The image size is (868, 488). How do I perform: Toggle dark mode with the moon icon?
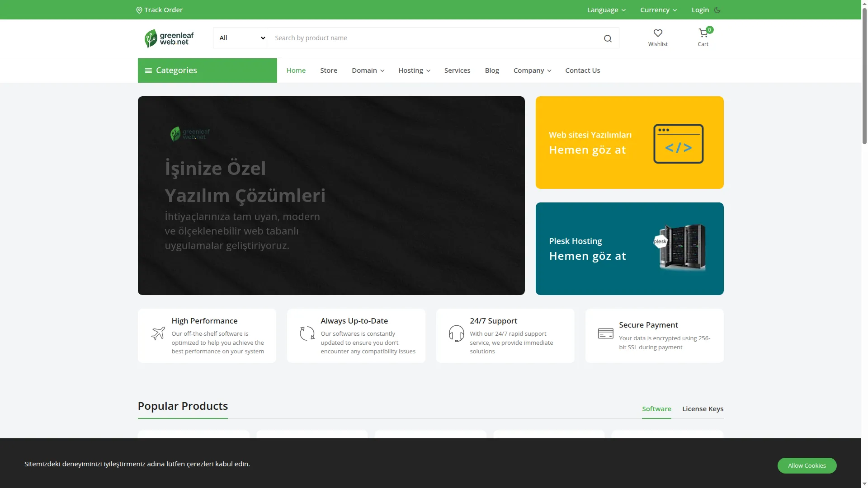coord(717,10)
